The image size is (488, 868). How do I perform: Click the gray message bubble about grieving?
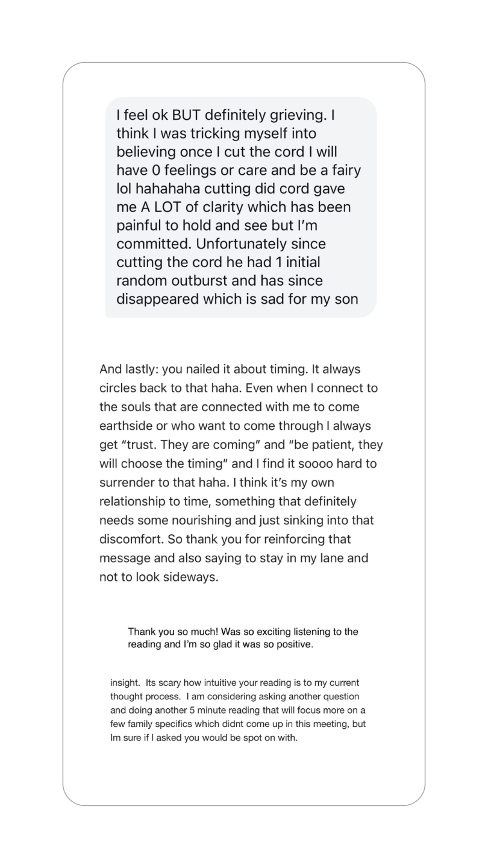tap(240, 207)
